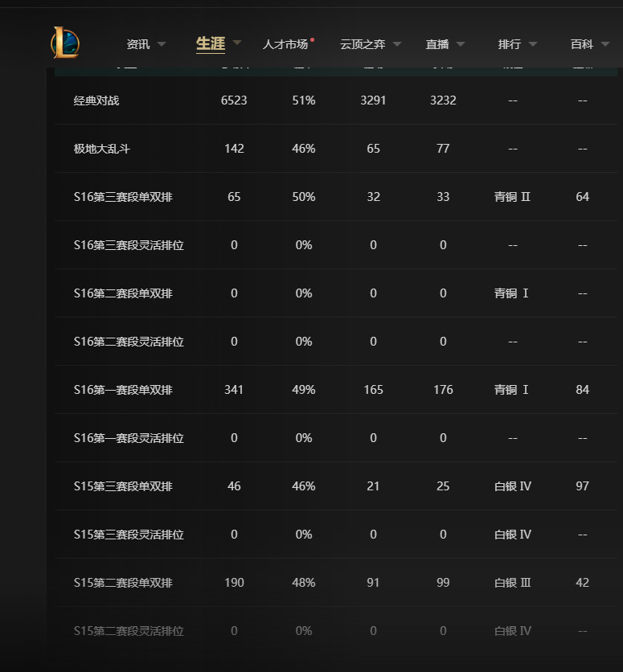Screen dimensions: 623x672
Task: Click the 49% win rate value
Action: [304, 390]
